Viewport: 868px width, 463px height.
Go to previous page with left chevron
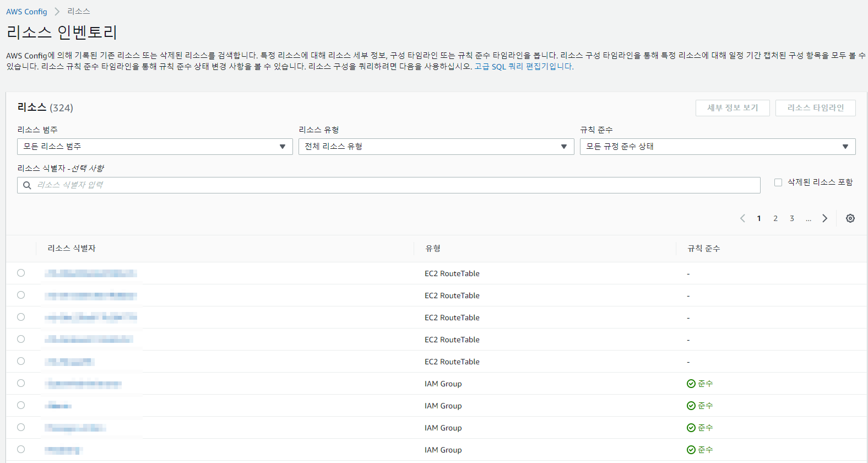(x=742, y=218)
